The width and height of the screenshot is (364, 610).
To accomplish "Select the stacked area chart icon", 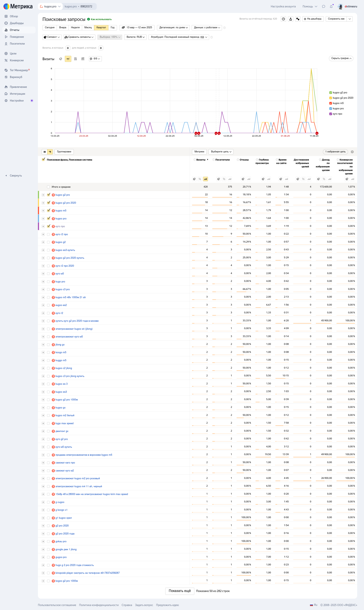I will pos(75,59).
